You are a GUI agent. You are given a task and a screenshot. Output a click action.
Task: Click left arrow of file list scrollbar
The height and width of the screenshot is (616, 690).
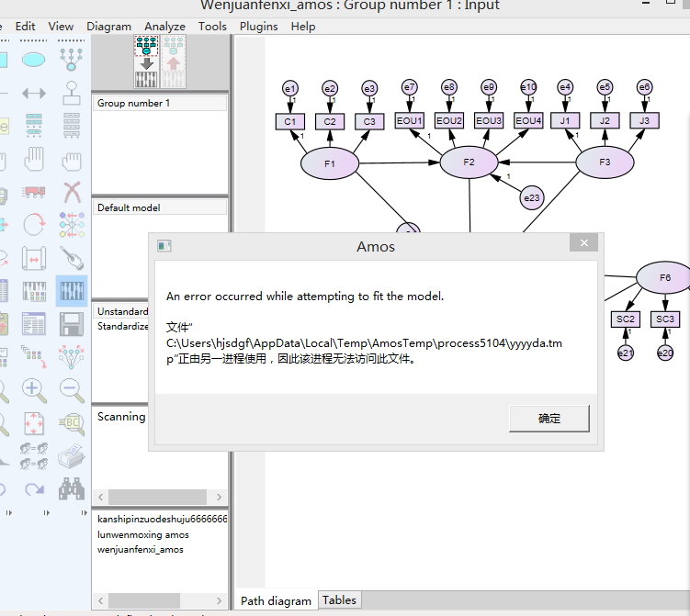tap(101, 600)
